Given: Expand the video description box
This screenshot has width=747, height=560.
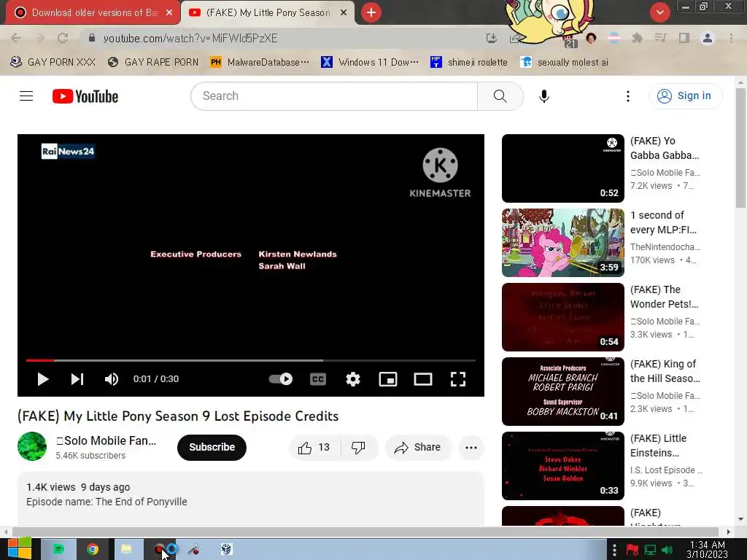Looking at the screenshot, I should coord(251,499).
